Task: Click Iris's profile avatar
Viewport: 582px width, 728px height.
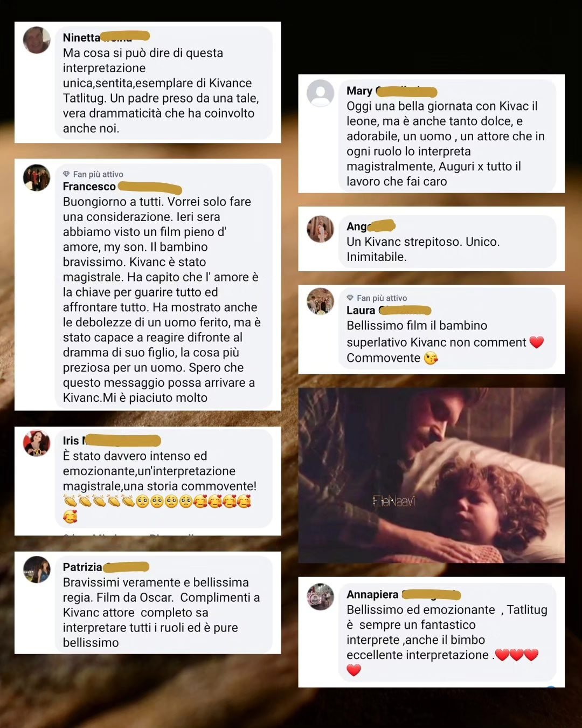Action: (37, 443)
